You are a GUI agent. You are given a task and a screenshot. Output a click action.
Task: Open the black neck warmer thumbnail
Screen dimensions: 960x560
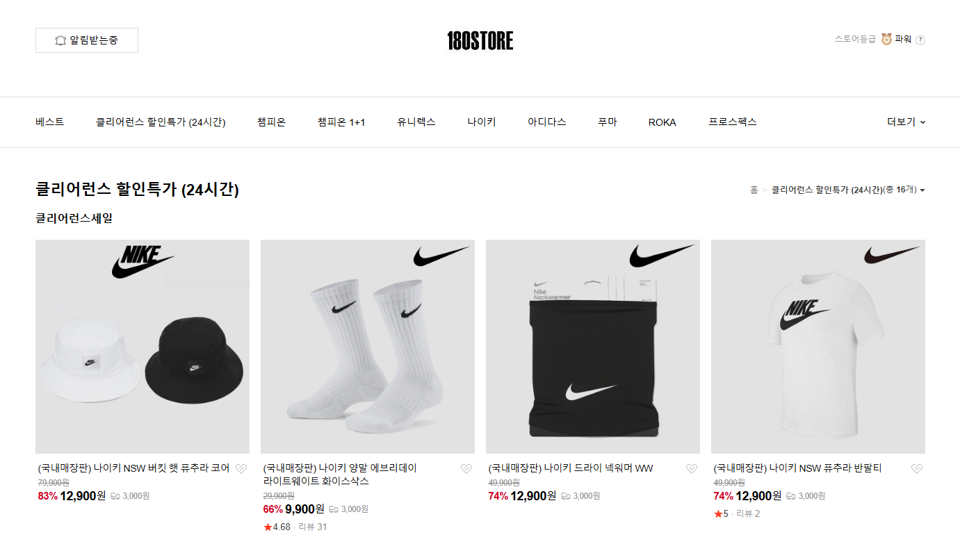(593, 347)
